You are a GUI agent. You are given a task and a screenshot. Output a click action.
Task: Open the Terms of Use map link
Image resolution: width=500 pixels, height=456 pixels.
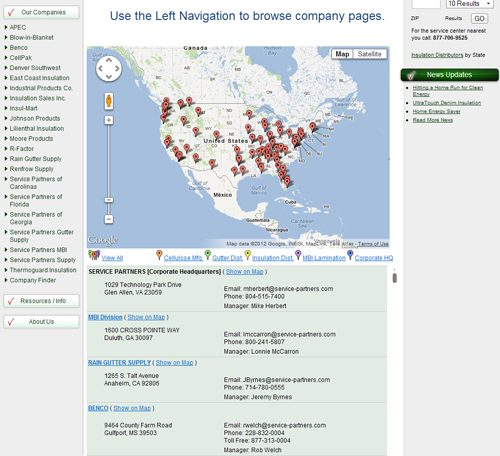373,244
